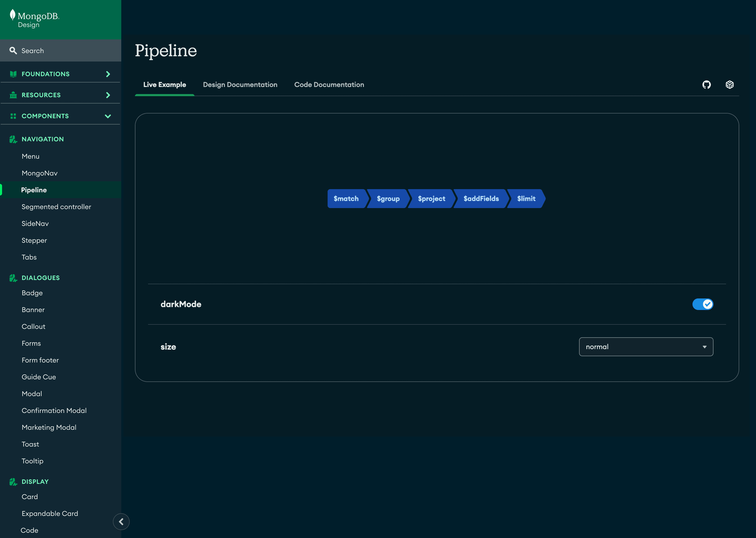756x538 pixels.
Task: Expand the Resources section chevron
Action: pyautogui.click(x=108, y=95)
